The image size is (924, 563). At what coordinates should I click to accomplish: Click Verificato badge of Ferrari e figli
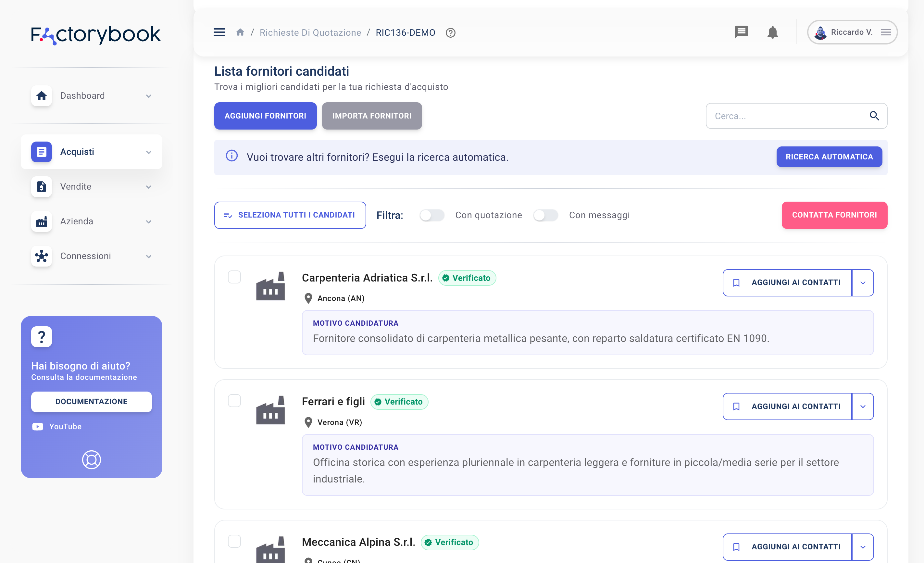[x=399, y=402]
